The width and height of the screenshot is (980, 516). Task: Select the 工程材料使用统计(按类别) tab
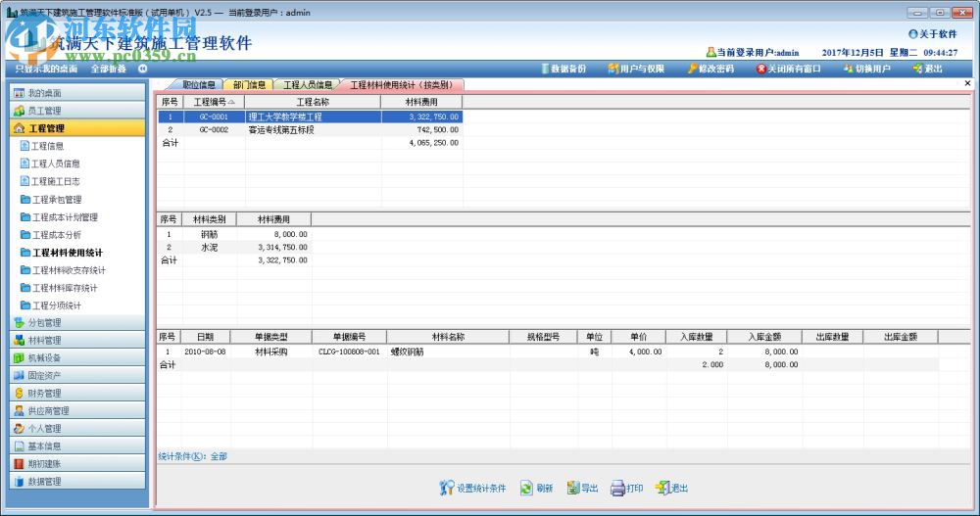pyautogui.click(x=401, y=84)
